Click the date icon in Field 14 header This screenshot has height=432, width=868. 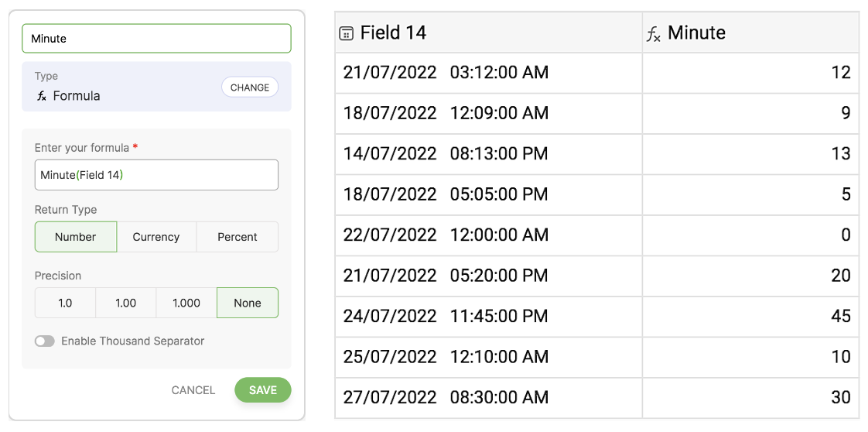(x=347, y=33)
